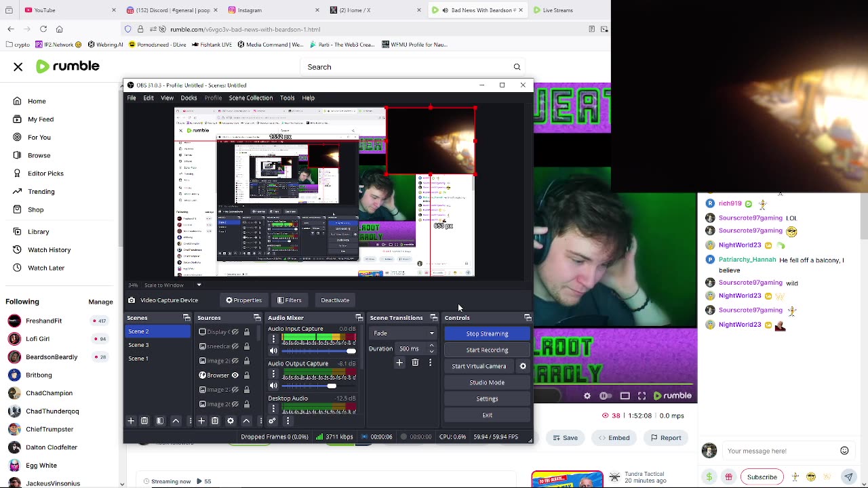Image resolution: width=868 pixels, height=488 pixels.
Task: Move the selected source up
Action: click(x=246, y=421)
